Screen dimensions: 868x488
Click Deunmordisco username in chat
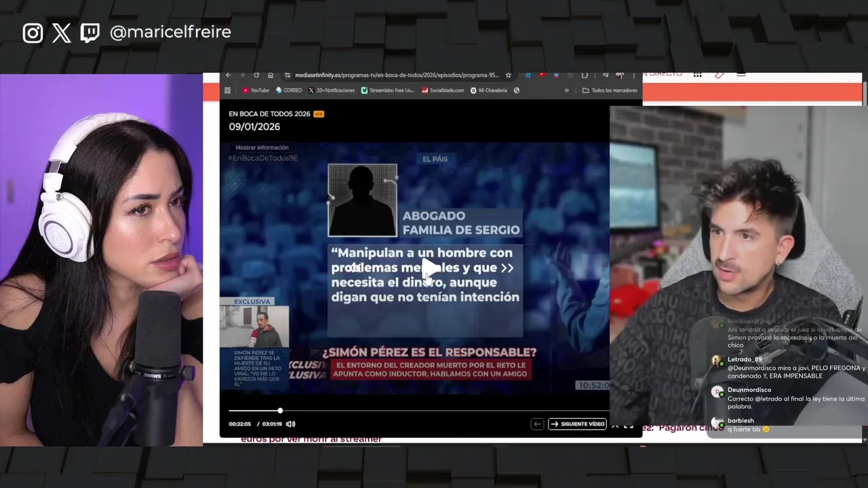coord(749,390)
